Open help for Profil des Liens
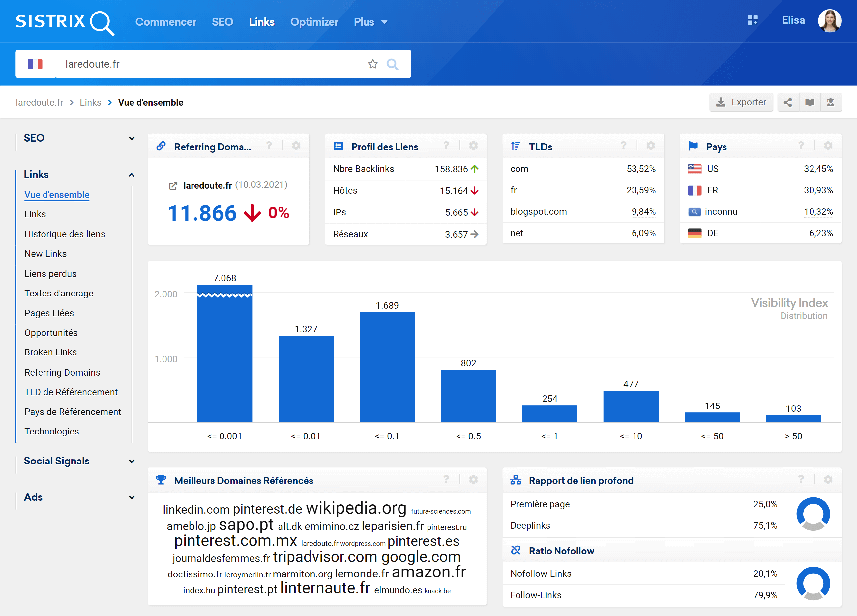857x616 pixels. [446, 146]
